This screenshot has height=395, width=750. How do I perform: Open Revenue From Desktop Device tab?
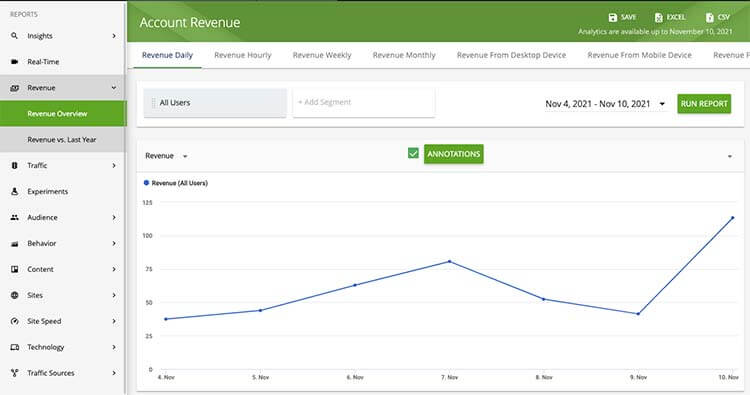click(x=511, y=55)
